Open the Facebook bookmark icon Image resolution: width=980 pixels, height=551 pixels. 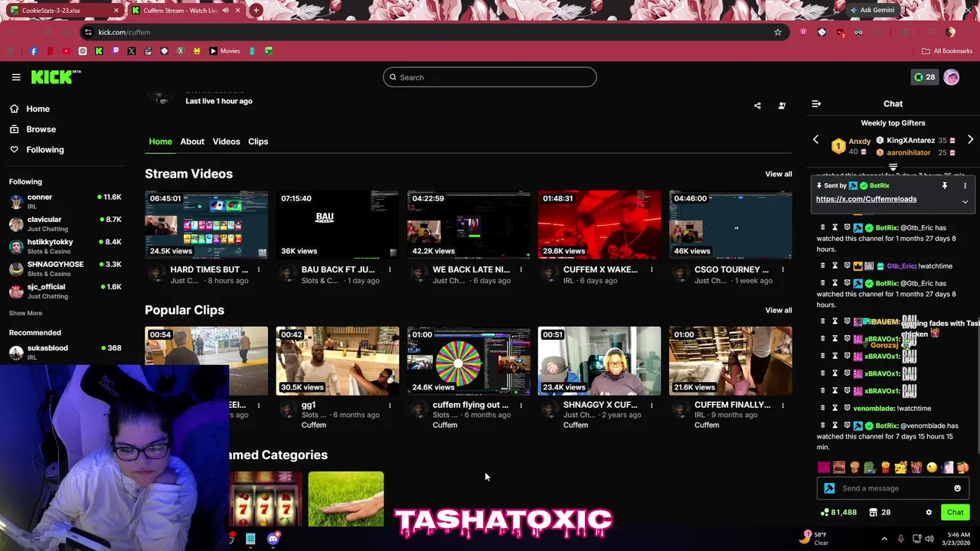pyautogui.click(x=34, y=51)
